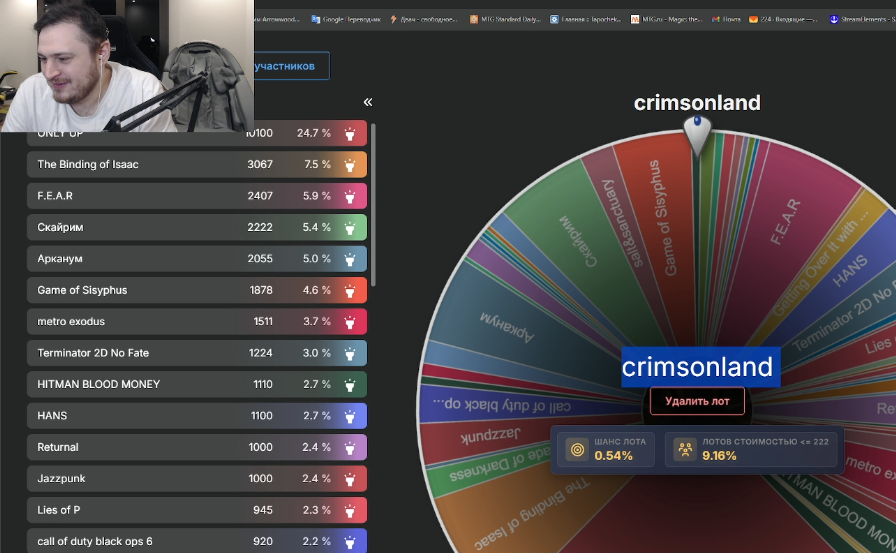Select The Binding of Isaac lot name
This screenshot has height=553, width=896.
(88, 165)
